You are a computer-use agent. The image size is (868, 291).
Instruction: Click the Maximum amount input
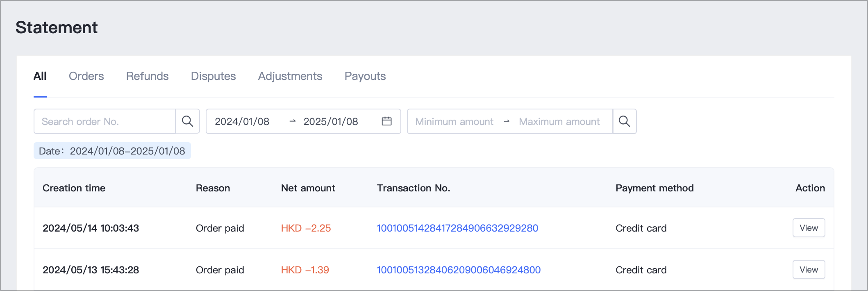coord(559,122)
